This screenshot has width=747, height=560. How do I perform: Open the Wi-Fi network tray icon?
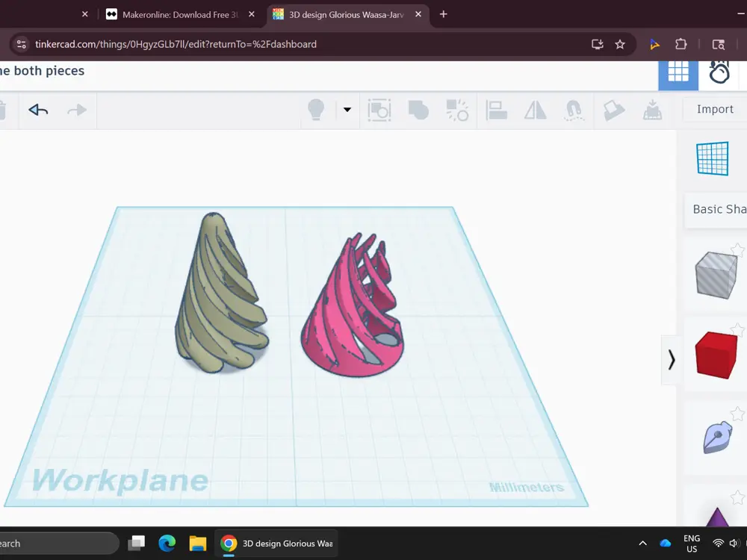(718, 543)
